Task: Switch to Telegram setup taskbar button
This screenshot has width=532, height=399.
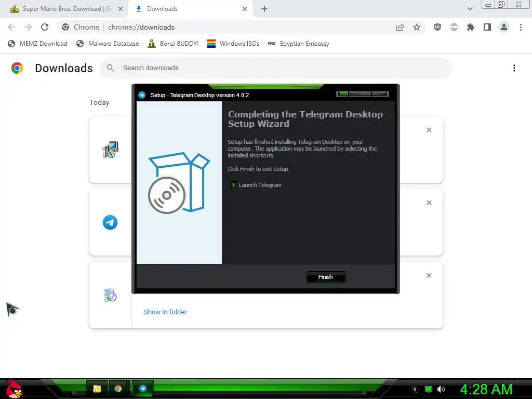Action: (142, 389)
